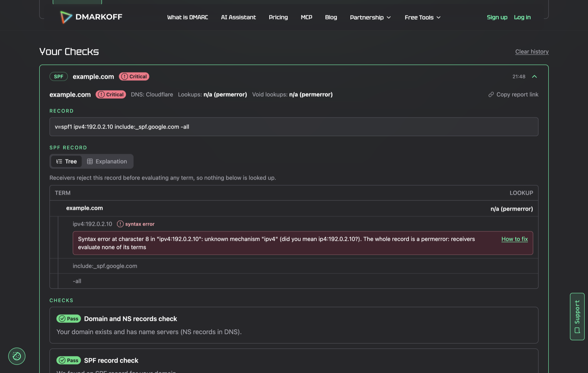Click DNS: Cloudflare label
Viewport: 588px width, 373px height.
click(152, 95)
